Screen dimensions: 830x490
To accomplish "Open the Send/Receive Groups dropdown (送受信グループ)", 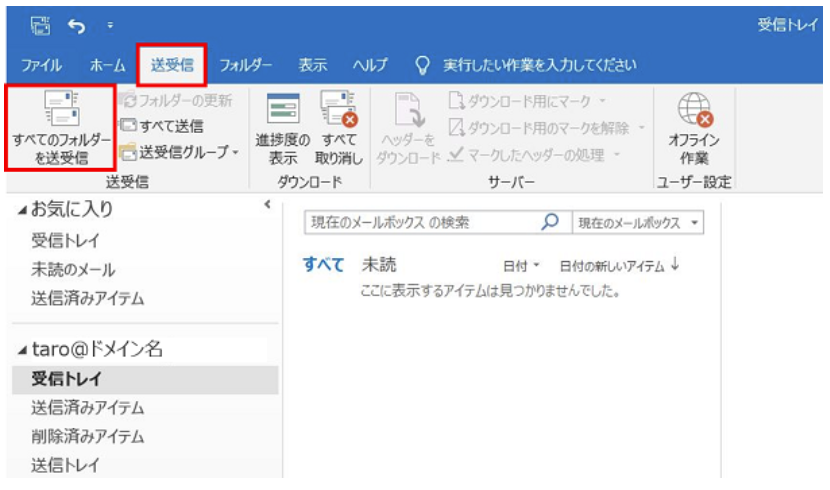I will click(179, 152).
